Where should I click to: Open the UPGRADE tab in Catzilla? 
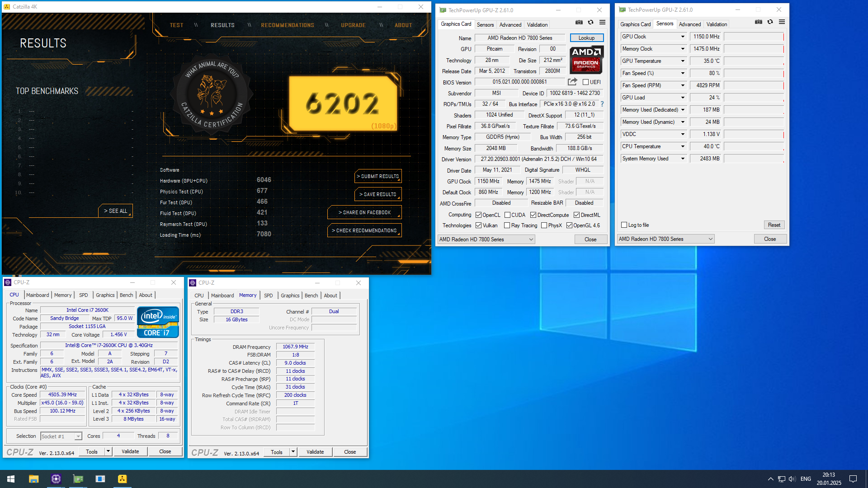pyautogui.click(x=353, y=25)
